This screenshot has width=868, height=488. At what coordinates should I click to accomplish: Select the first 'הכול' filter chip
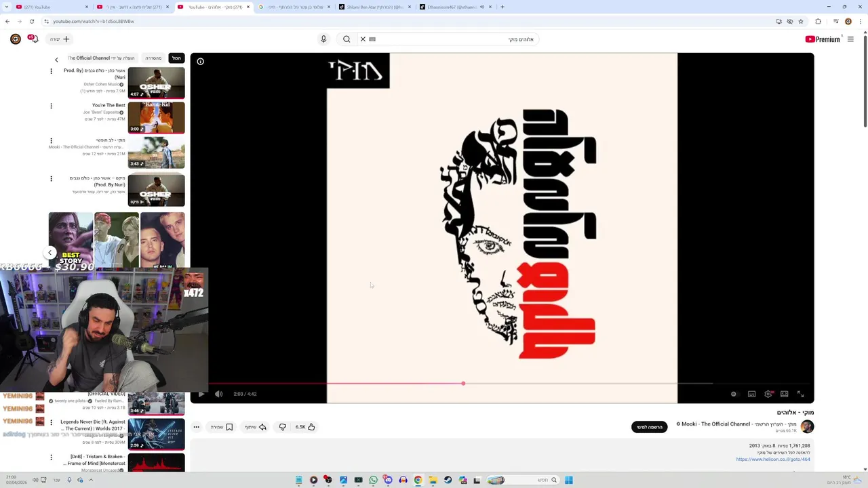tap(176, 58)
